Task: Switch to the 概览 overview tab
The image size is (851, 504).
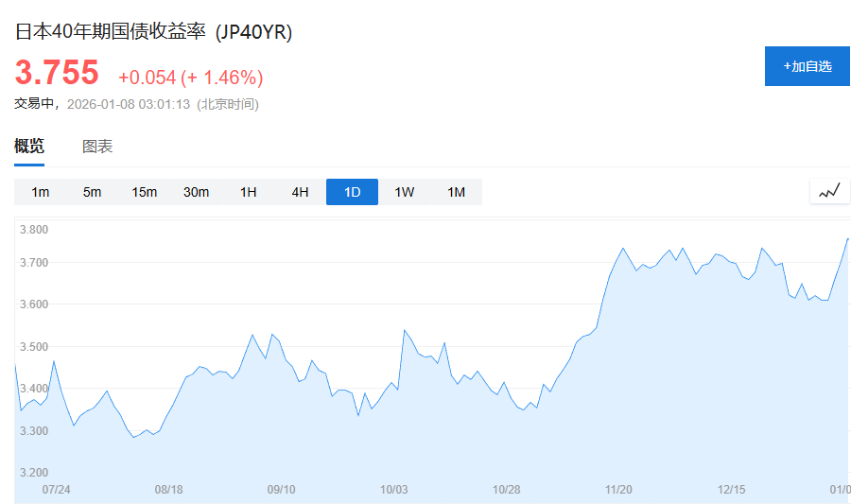Action: [x=29, y=147]
